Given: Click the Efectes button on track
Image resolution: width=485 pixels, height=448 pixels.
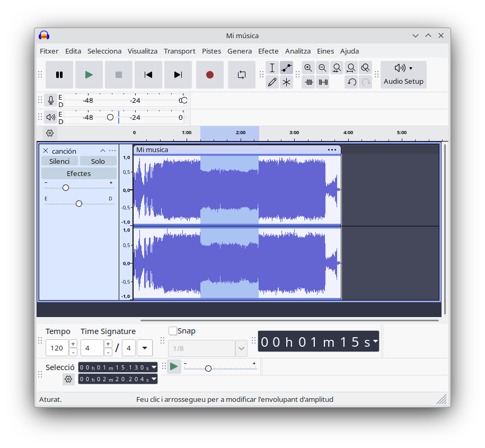Looking at the screenshot, I should tap(79, 173).
